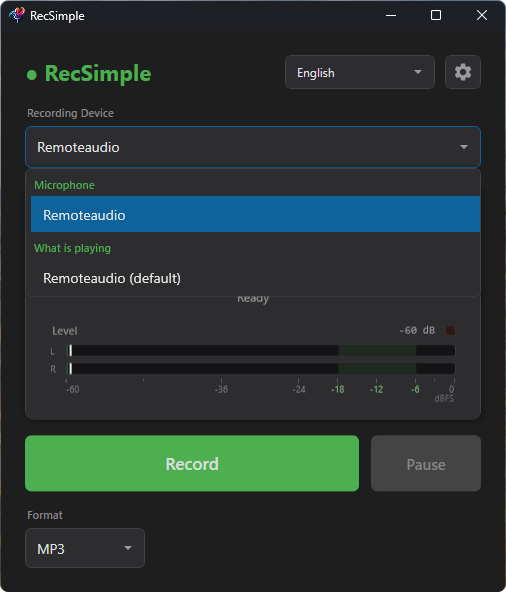Select Remoteaudio under Microphone
Image resolution: width=506 pixels, height=592 pixels.
(255, 214)
